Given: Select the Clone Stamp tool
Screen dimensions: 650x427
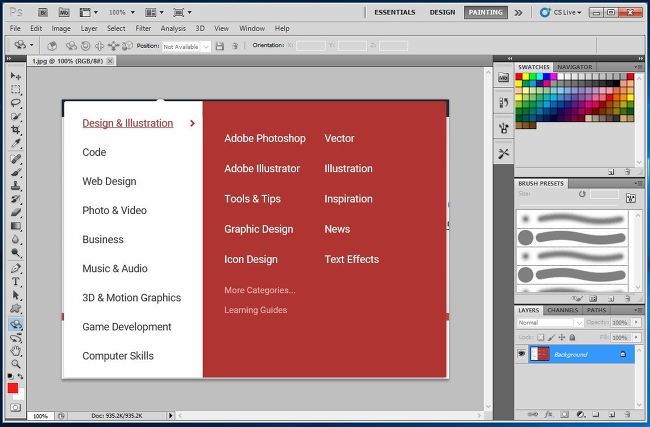Looking at the screenshot, I should click(16, 186).
